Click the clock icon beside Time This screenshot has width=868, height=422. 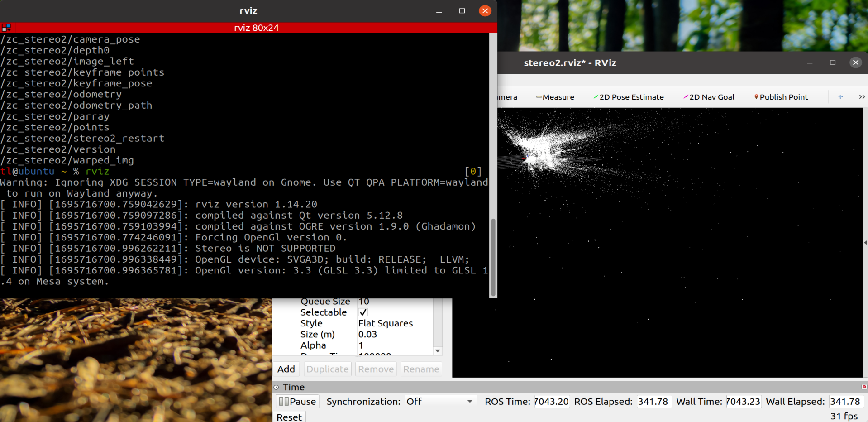(x=276, y=387)
